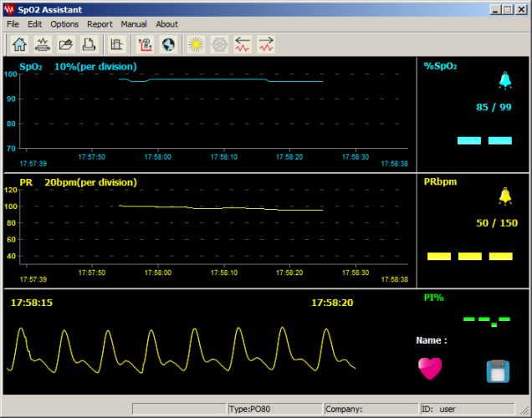Click the serial port device connection icon
This screenshot has height=418, width=532.
click(x=43, y=44)
